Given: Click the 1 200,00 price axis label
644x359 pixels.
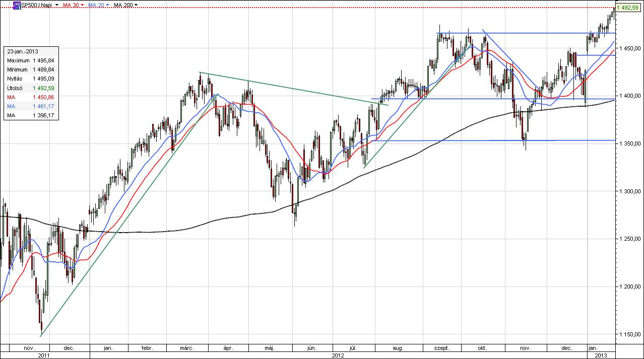Looking at the screenshot, I should (x=629, y=286).
